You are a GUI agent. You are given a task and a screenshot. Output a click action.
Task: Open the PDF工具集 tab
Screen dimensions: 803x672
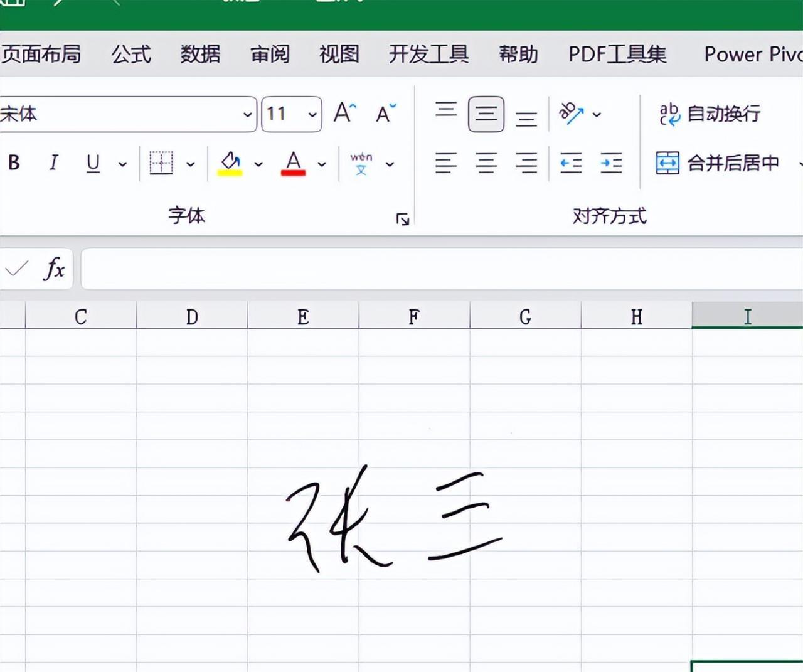(617, 54)
